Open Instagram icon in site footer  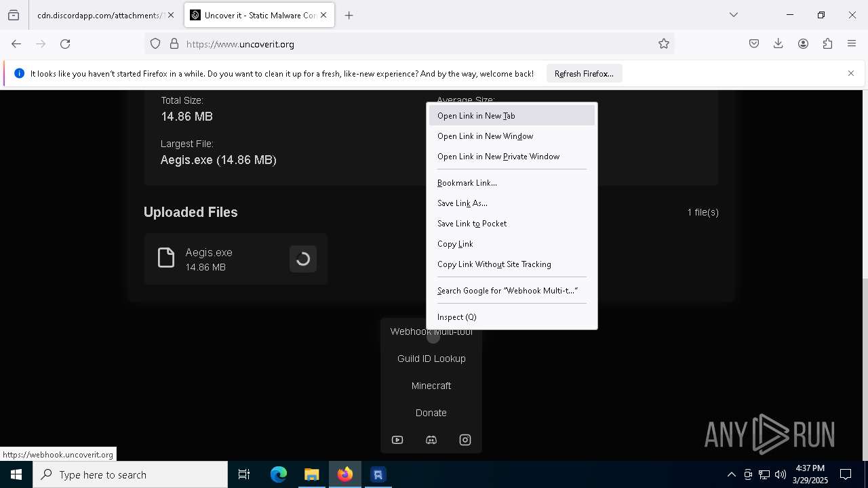pyautogui.click(x=465, y=440)
